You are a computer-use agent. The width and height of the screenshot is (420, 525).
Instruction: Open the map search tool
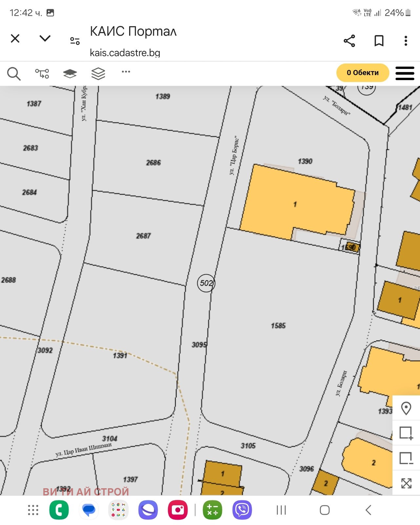tap(14, 73)
